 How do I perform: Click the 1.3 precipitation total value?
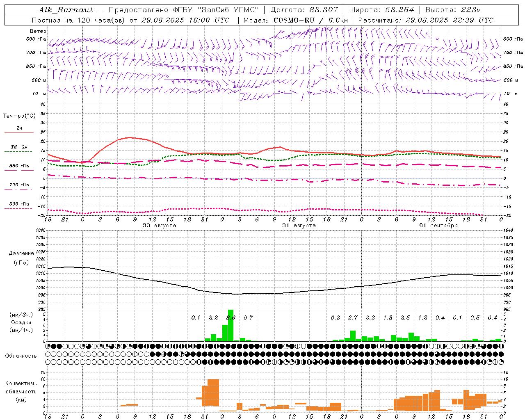(388, 317)
